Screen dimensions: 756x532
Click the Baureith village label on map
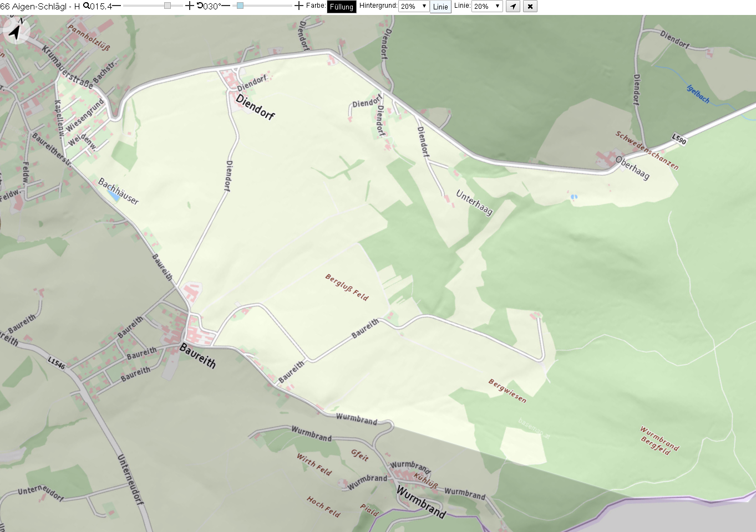click(x=197, y=355)
